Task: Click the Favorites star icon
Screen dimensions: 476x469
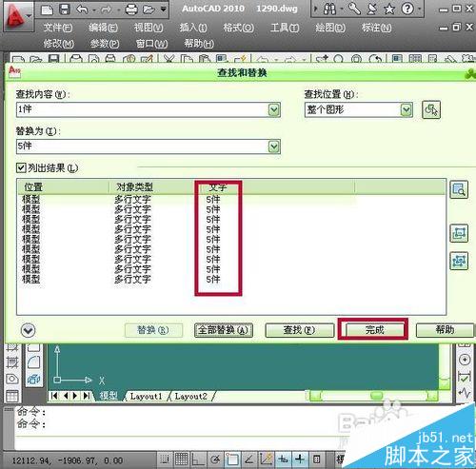Action: click(x=389, y=9)
